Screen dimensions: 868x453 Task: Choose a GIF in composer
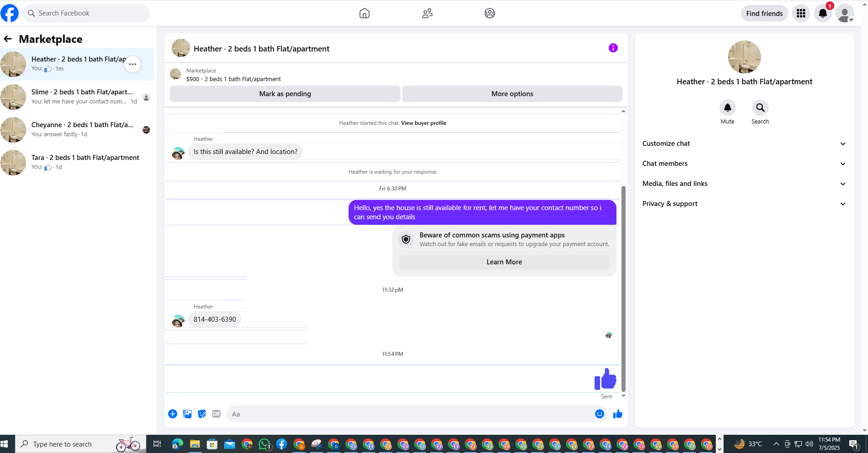click(216, 414)
